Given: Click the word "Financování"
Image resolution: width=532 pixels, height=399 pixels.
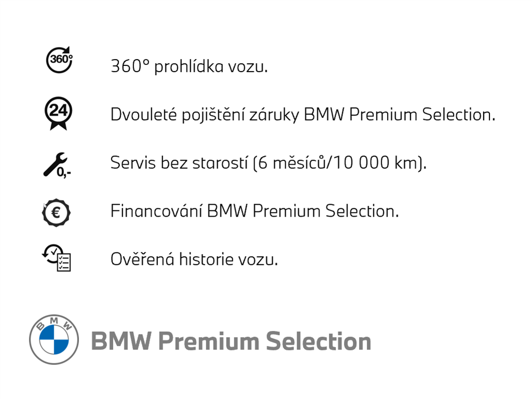Looking at the screenshot, I should 156,211.
